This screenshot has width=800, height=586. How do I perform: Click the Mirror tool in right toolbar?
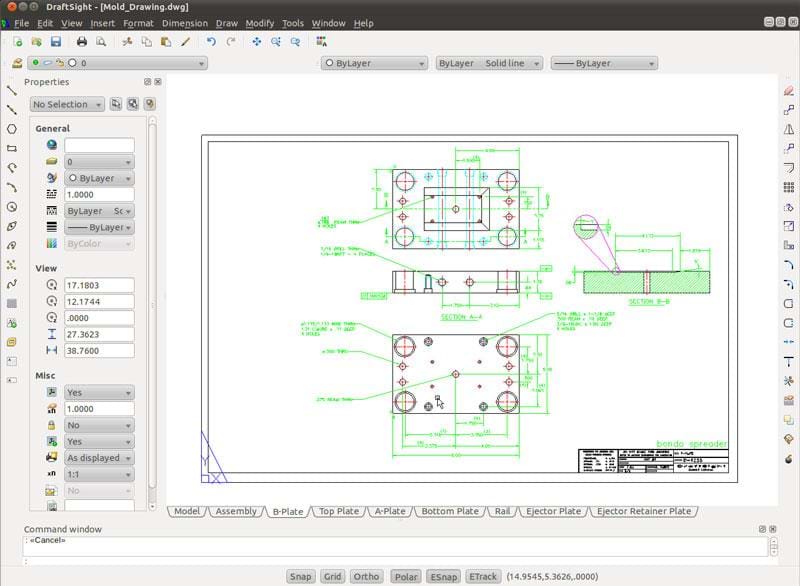(789, 129)
